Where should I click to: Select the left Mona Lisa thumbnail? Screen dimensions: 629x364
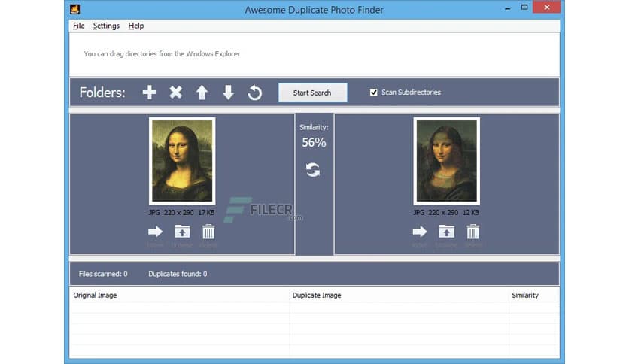182,161
